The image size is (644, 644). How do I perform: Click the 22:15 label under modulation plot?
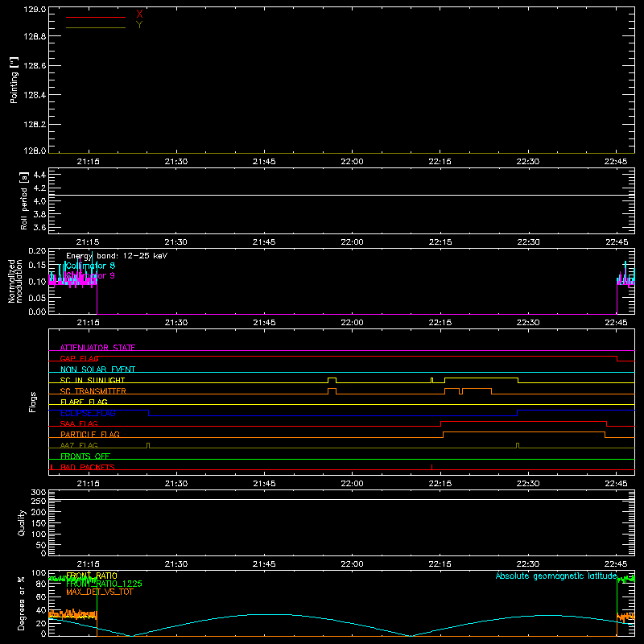point(440,323)
